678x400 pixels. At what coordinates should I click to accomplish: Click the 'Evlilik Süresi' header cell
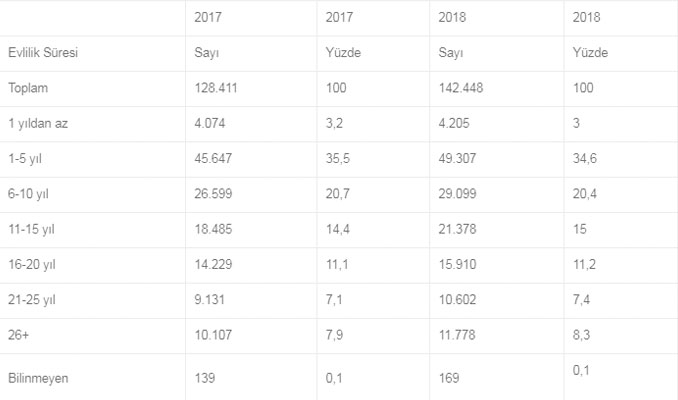pyautogui.click(x=42, y=54)
